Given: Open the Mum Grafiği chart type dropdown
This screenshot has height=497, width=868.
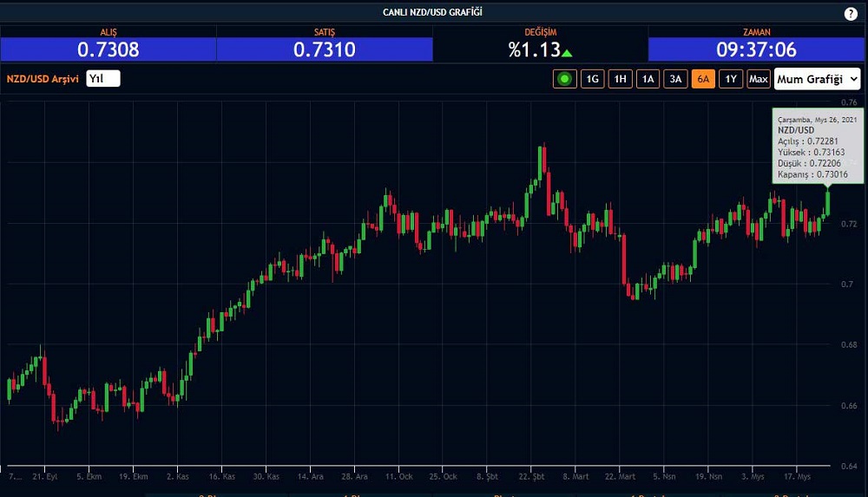Looking at the screenshot, I should (817, 79).
